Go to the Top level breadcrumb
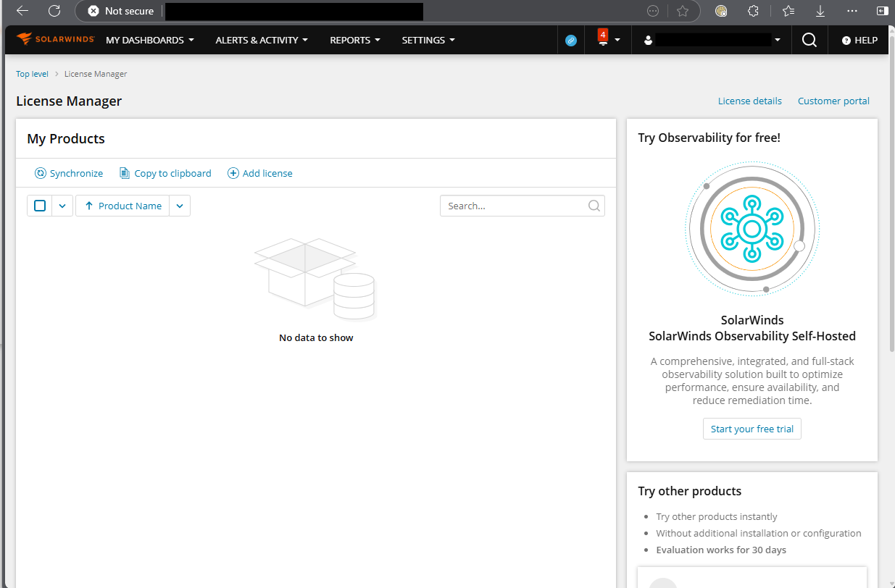Screen dimensions: 895x588 (x=33, y=74)
